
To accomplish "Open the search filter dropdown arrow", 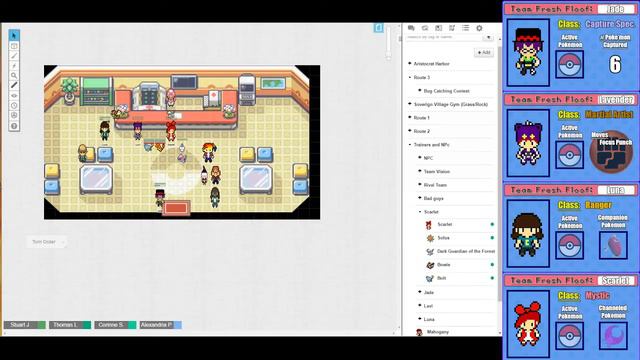I will [x=489, y=38].
